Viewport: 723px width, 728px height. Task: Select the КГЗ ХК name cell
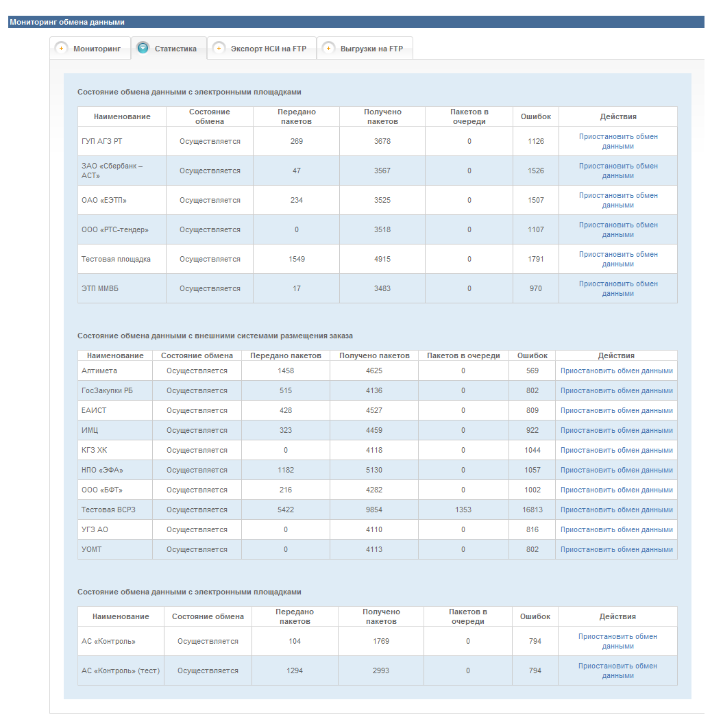point(114,451)
